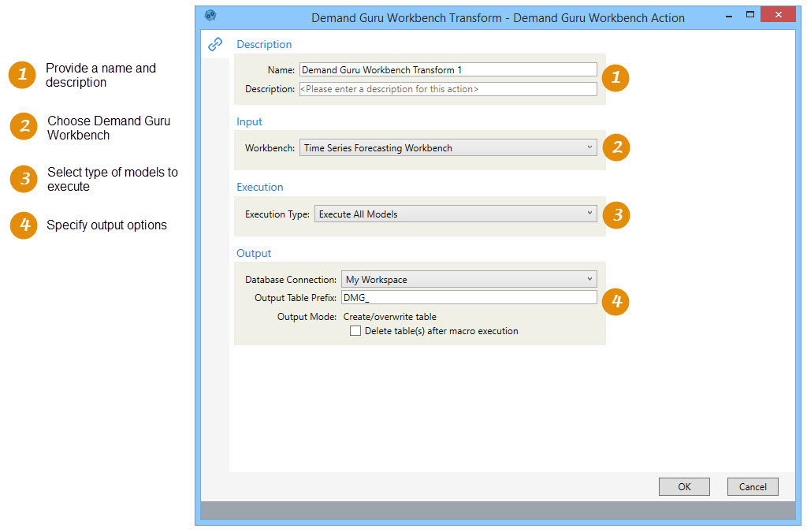Click orange step 3 badge beside Execution Type
This screenshot has width=807, height=532.
click(616, 214)
